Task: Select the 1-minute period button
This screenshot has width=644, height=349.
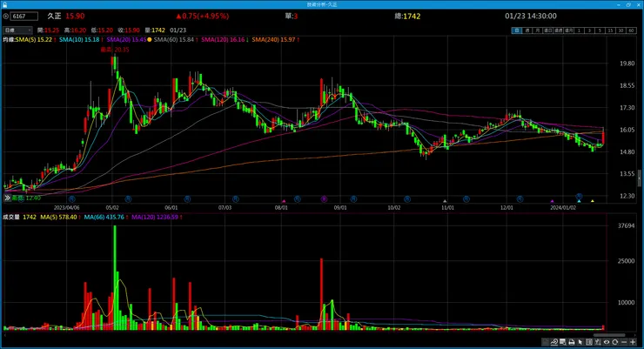Action: (x=579, y=30)
